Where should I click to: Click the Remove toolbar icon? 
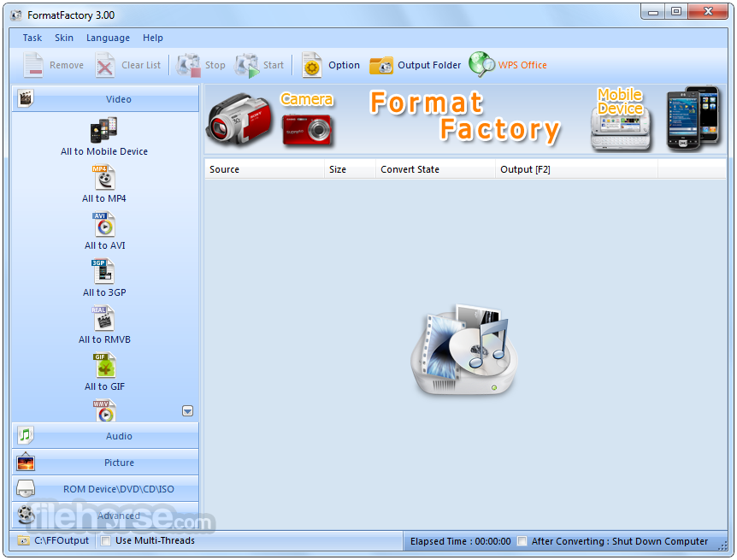click(x=53, y=64)
